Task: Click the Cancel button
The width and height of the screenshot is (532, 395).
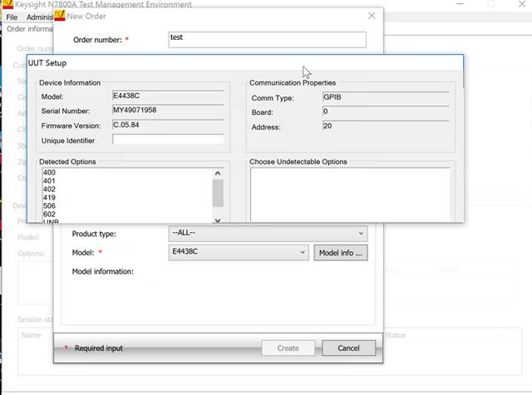Action: tap(348, 348)
